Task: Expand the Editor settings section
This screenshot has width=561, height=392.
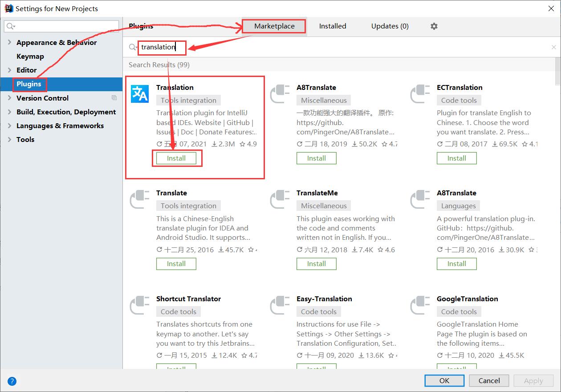Action: coord(9,70)
